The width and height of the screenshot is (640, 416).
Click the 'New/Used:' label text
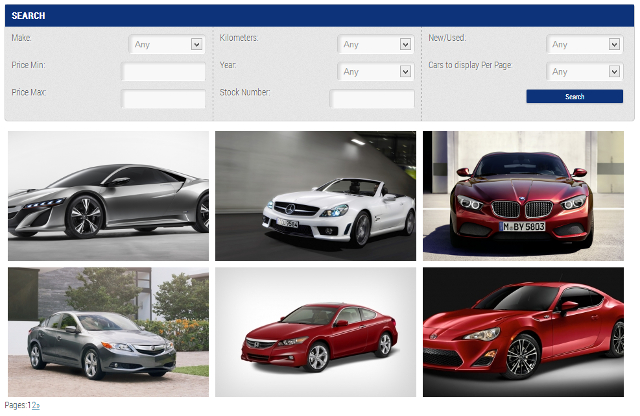[x=447, y=38]
